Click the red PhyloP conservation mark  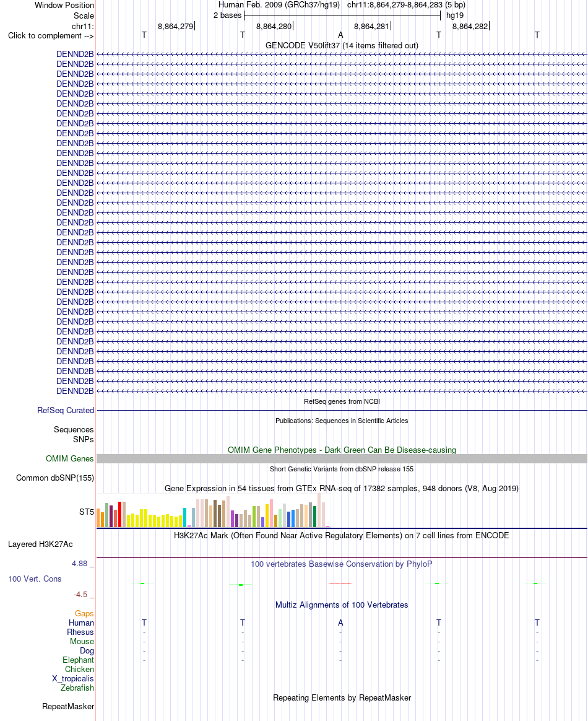(x=340, y=583)
